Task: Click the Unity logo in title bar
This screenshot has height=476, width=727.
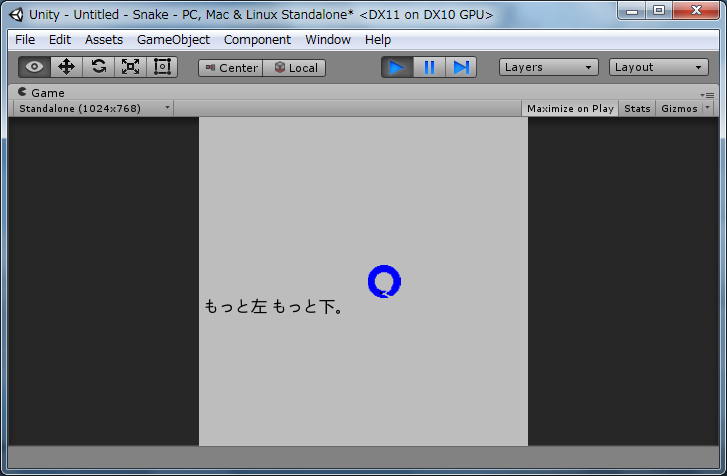Action: pyautogui.click(x=16, y=15)
